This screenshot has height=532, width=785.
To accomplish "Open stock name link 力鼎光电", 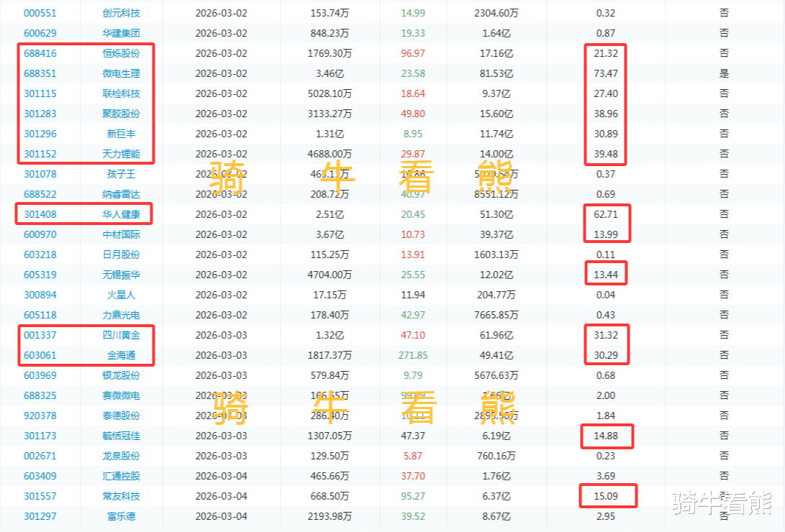I will point(121,315).
